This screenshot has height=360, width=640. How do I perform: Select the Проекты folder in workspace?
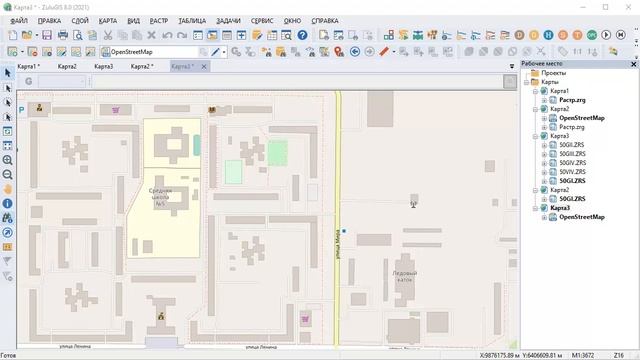click(553, 73)
